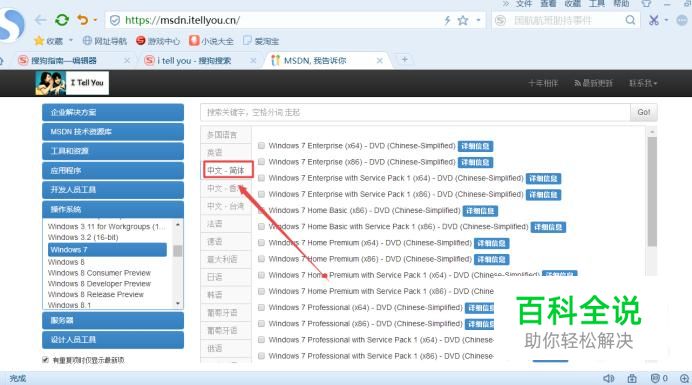Toggle 有重复项时仅显示最新项 checkbox
This screenshot has height=385, width=692.
point(45,360)
